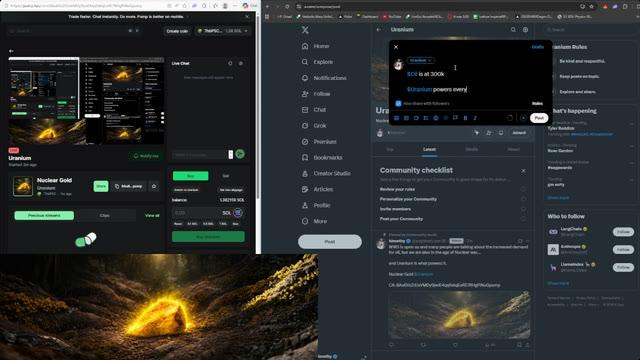This screenshot has height=360, width=640.
Task: Open Explore in the X sidebar
Action: click(317, 62)
